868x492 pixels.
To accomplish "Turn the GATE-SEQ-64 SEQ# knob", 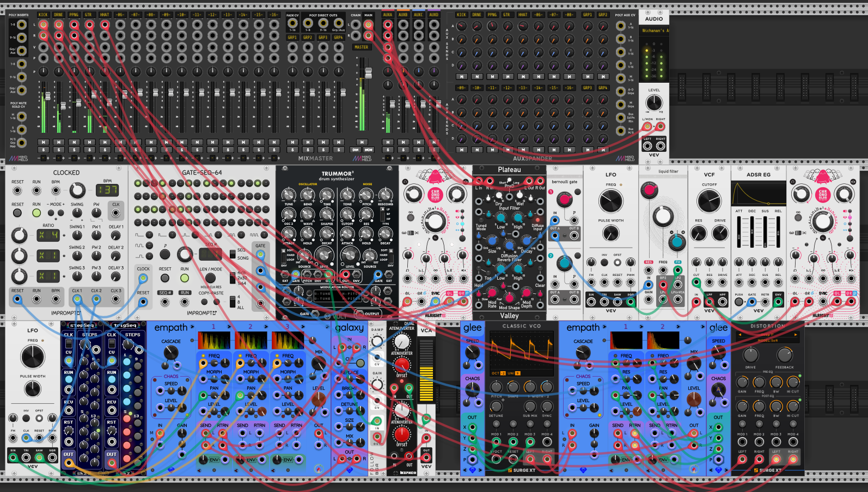I will pyautogui.click(x=185, y=254).
